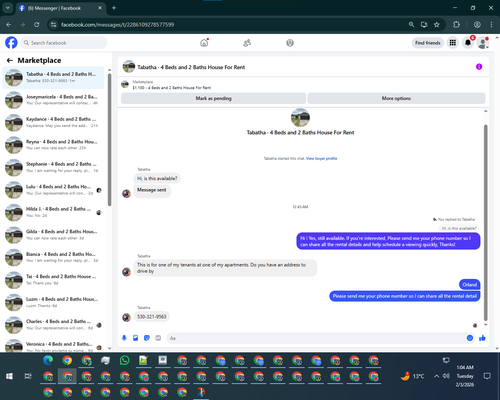
Task: Open the volume speaker icon in tray
Action: tap(446, 376)
